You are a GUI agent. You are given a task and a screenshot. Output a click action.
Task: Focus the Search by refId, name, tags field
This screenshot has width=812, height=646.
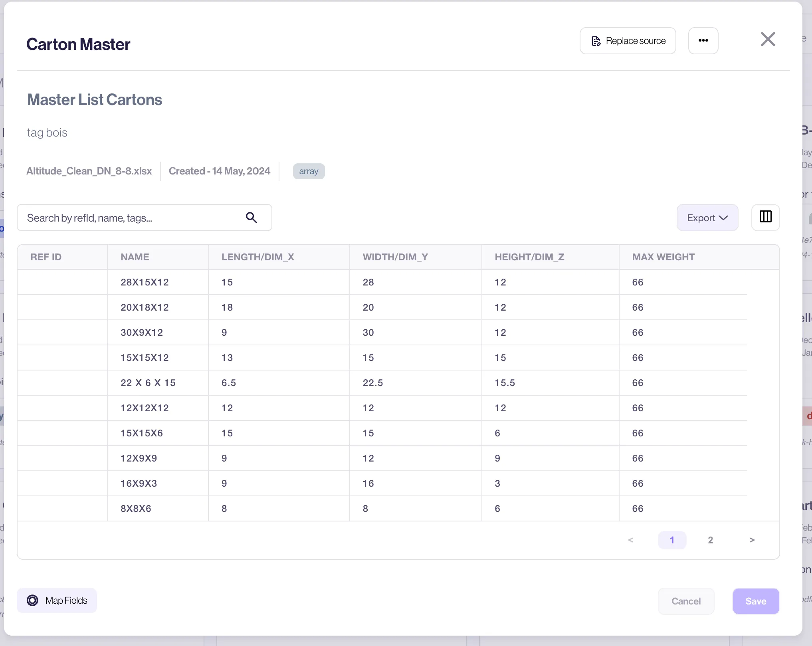click(x=144, y=218)
